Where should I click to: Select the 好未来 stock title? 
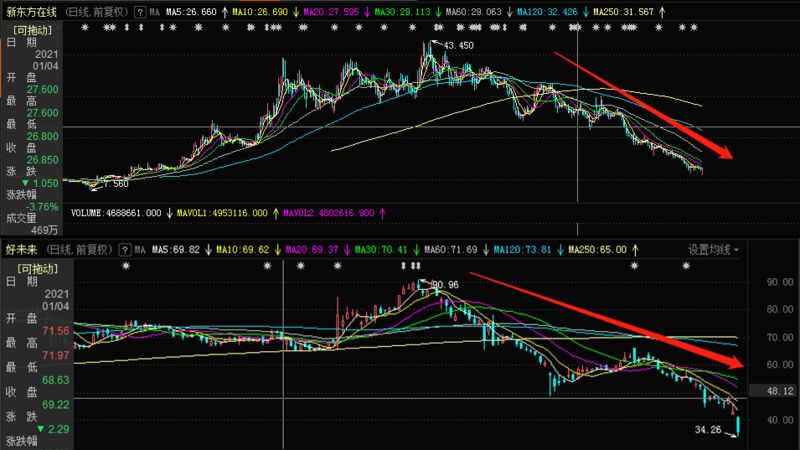[x=21, y=249]
